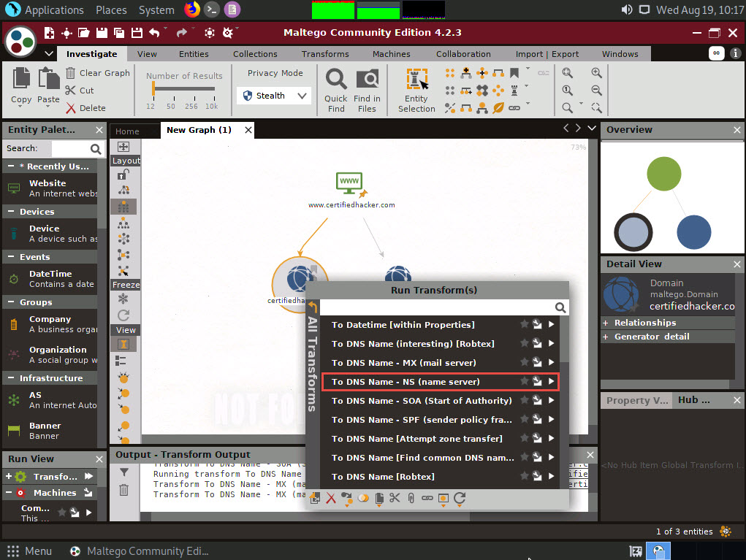Click refresh icon in popup toolbar
This screenshot has height=560, width=746.
459,498
